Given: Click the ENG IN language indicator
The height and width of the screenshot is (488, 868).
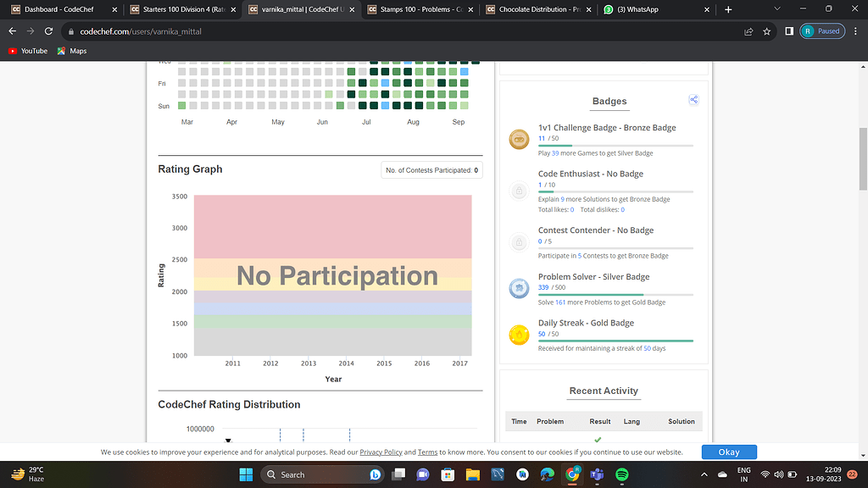Looking at the screenshot, I should point(743,474).
